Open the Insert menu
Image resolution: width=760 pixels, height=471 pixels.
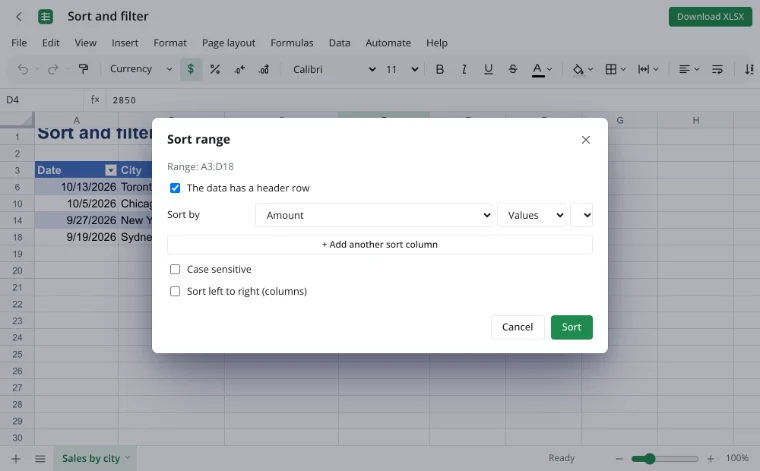pos(125,43)
